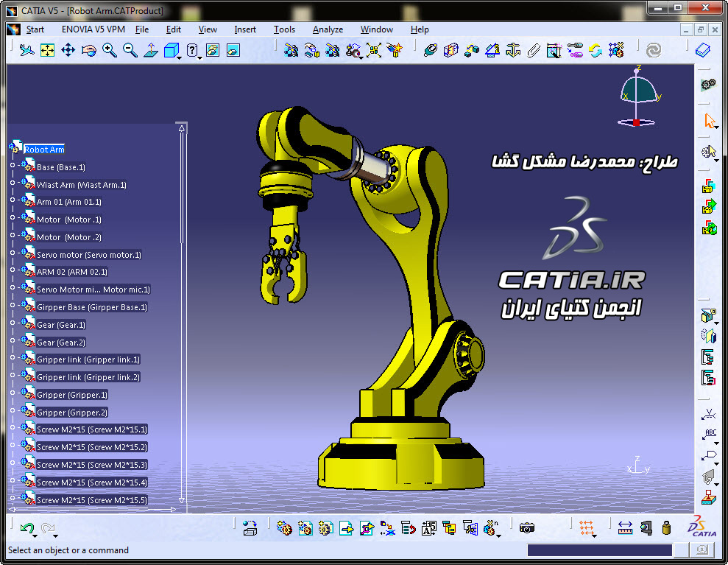Image resolution: width=728 pixels, height=565 pixels.
Task: Select the Angle Constraint tool
Action: click(x=492, y=49)
